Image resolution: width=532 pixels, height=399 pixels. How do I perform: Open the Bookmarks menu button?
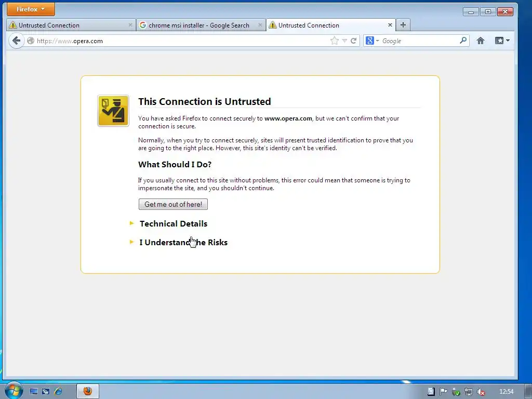point(502,41)
